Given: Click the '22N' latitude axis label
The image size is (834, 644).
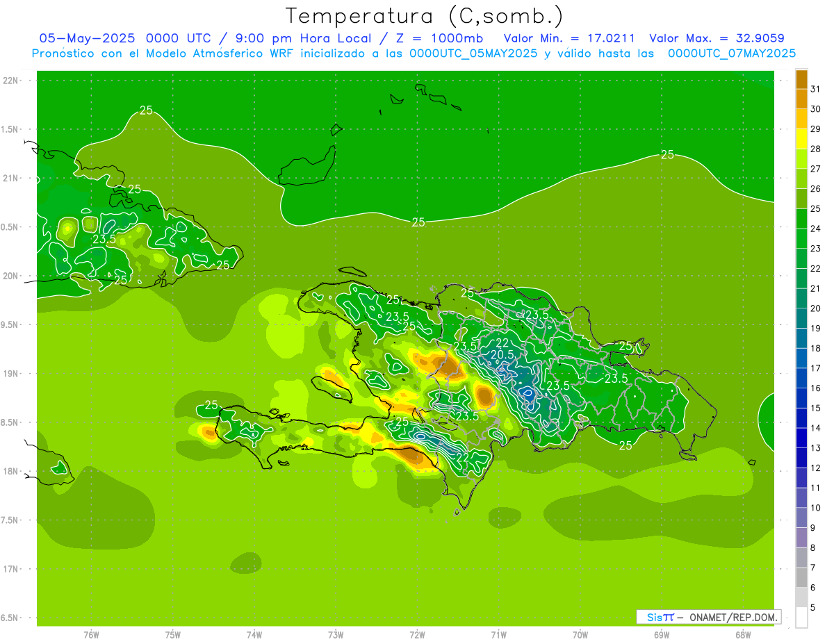Looking at the screenshot, I should [x=11, y=81].
